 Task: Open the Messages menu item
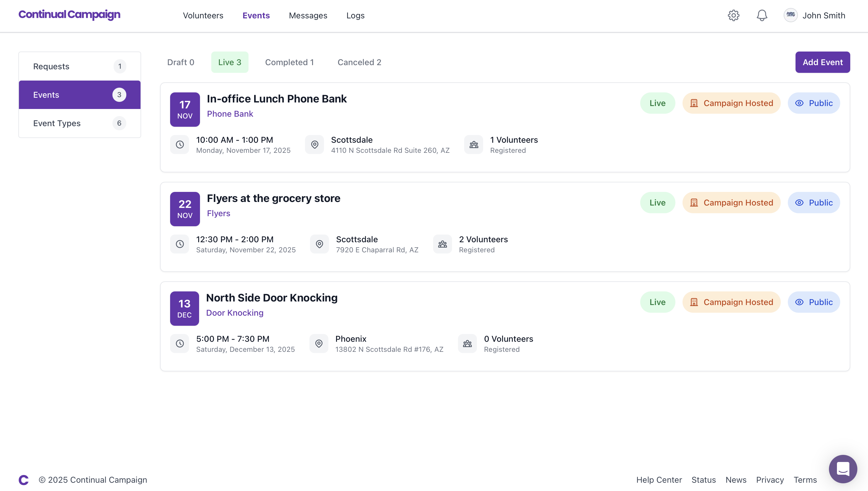[308, 15]
